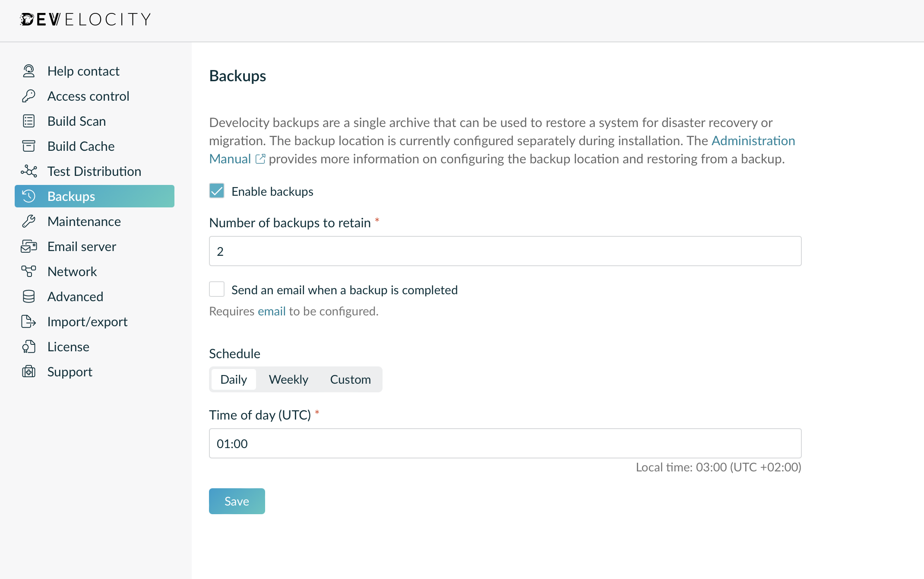924x579 pixels.
Task: Check 'Send an email when a backup is completed'
Action: click(x=216, y=289)
